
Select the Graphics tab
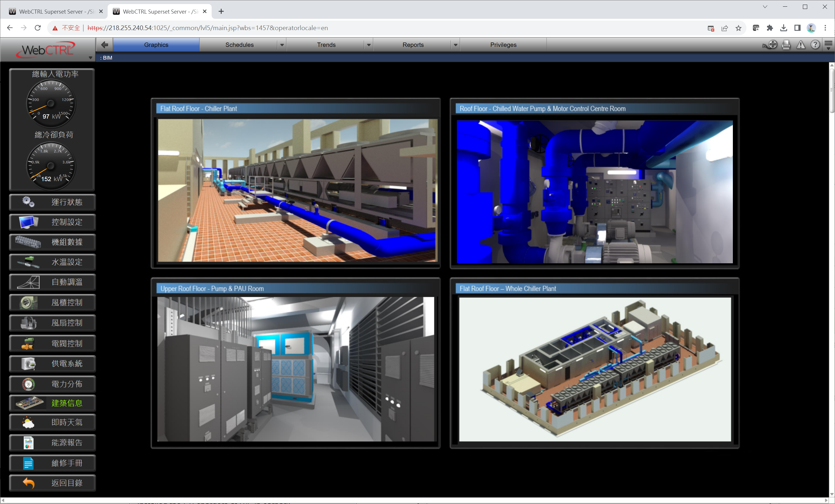tap(156, 45)
